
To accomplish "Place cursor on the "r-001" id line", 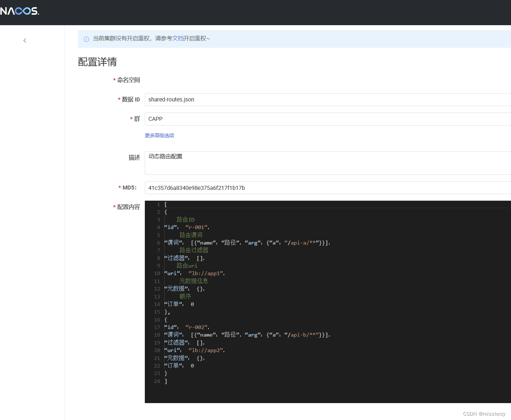I will [187, 227].
